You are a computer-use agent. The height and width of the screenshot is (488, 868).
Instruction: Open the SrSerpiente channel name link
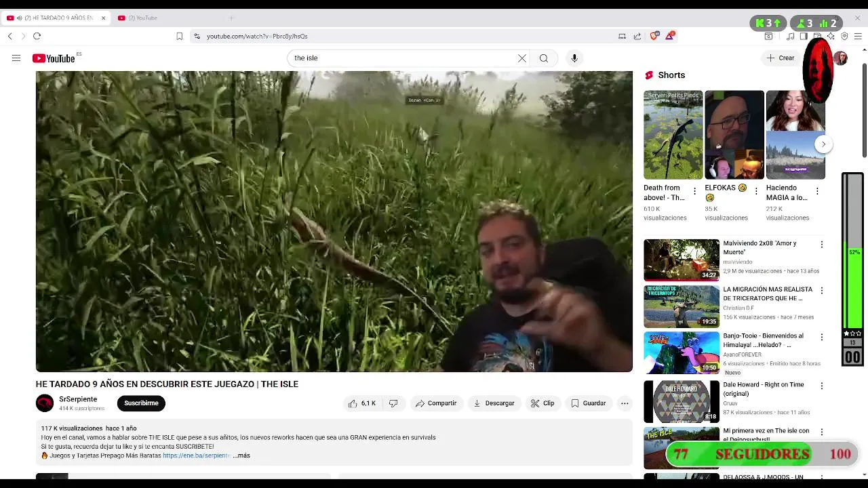point(78,399)
